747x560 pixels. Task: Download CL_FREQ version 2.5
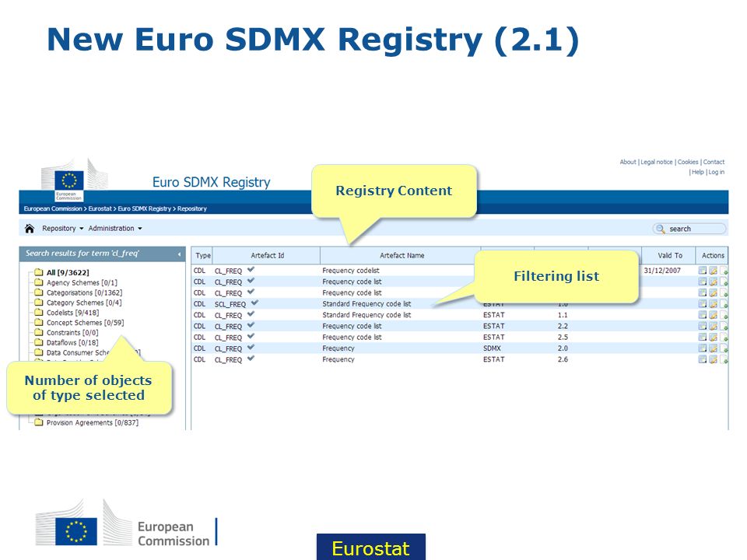[724, 337]
